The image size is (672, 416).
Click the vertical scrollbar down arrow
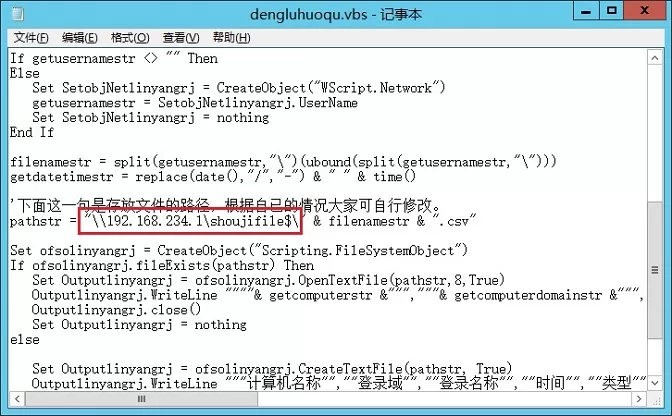[655, 383]
